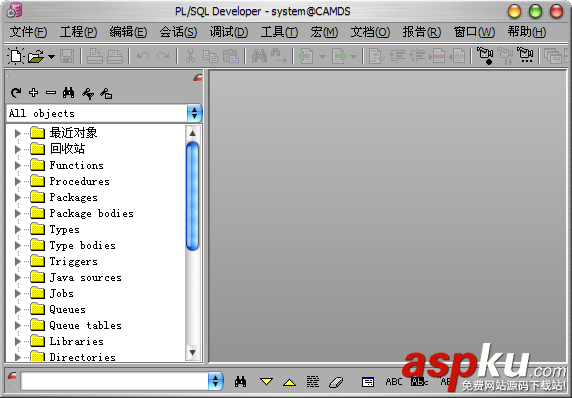Open the 文件(F) menu
Screen dimensions: 572x398
click(28, 32)
